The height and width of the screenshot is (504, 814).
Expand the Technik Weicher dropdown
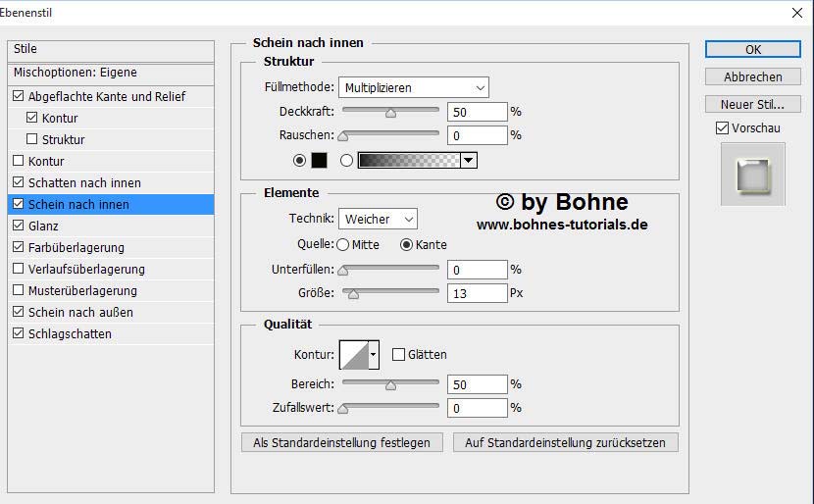378,220
